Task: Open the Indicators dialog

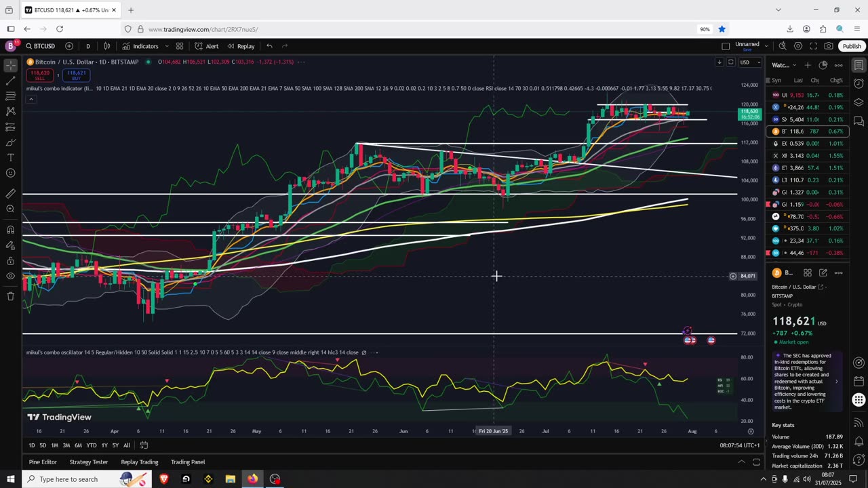Action: click(140, 46)
